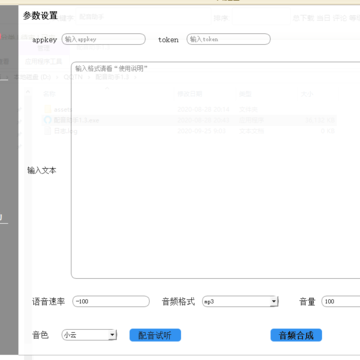This screenshot has height=360, width=360.
Task: Select the 语音速率 speech rate field
Action: click(111, 302)
